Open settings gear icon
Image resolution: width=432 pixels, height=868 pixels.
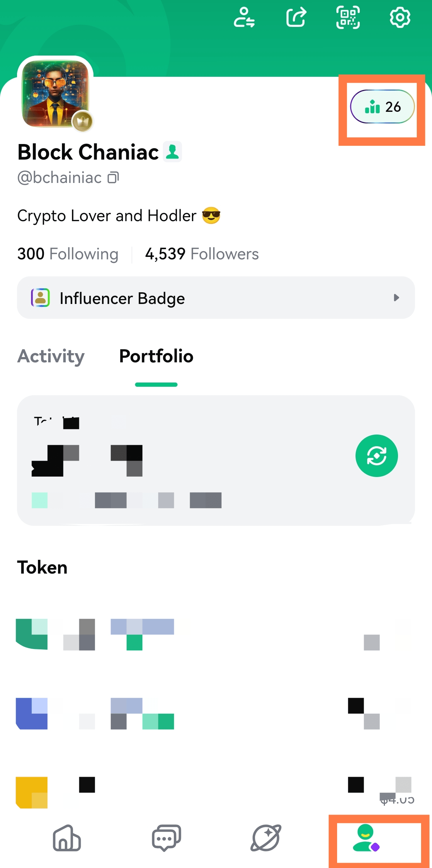(400, 17)
